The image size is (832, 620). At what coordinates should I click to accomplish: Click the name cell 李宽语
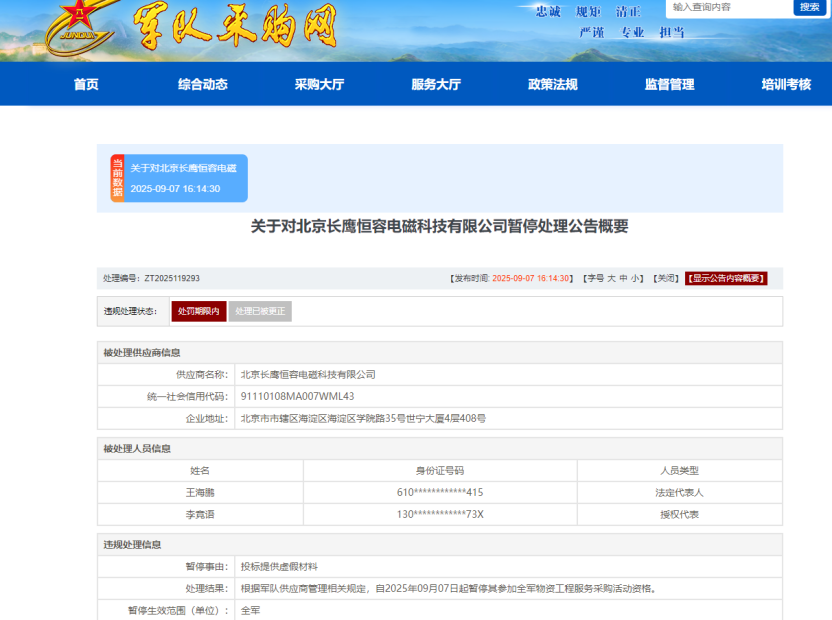click(x=200, y=514)
